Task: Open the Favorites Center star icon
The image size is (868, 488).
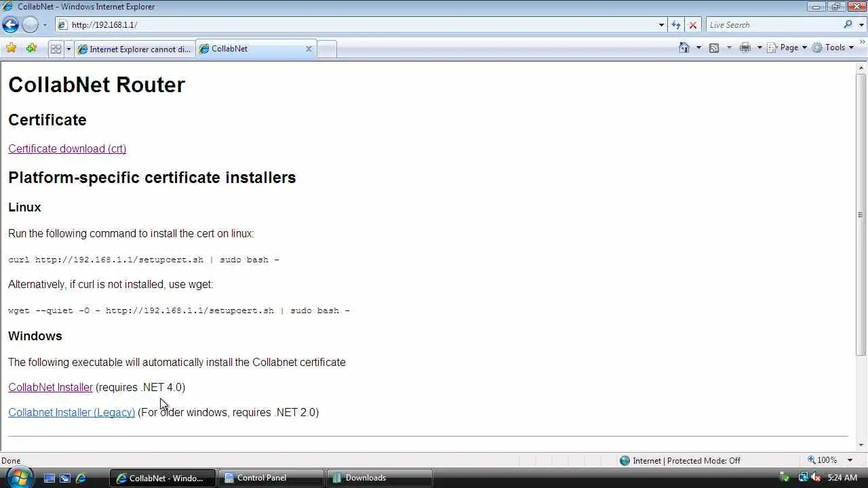Action: click(x=11, y=48)
